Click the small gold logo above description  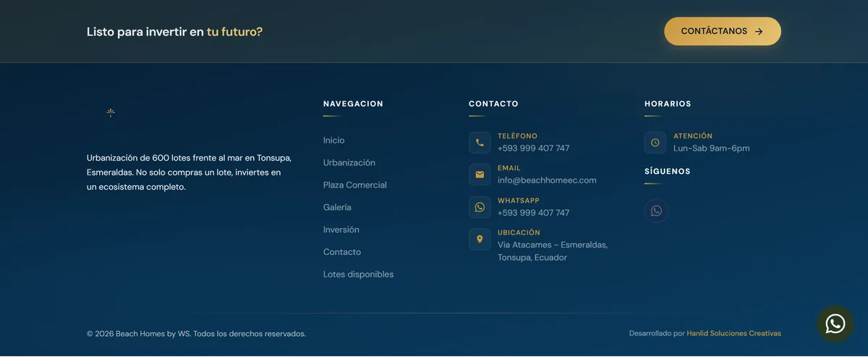pyautogui.click(x=111, y=112)
